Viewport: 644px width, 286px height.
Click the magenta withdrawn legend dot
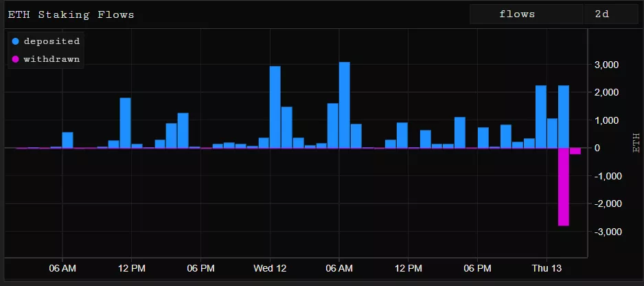[x=16, y=59]
